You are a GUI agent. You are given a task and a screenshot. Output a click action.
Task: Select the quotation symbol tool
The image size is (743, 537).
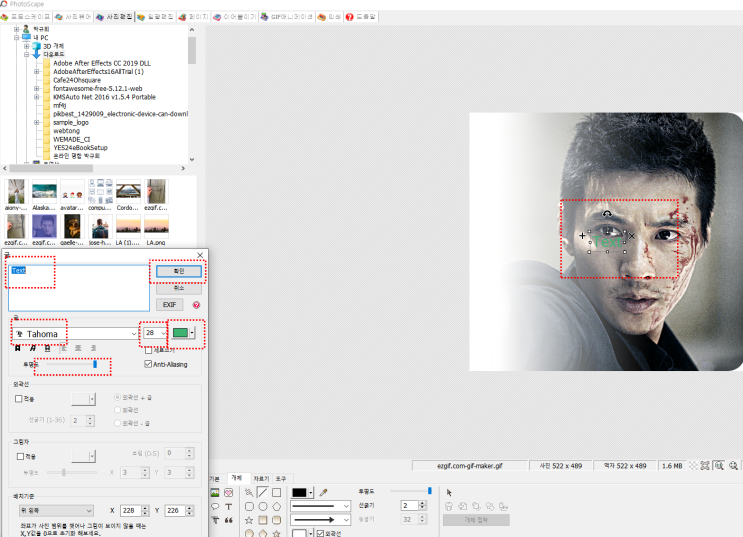tap(228, 520)
